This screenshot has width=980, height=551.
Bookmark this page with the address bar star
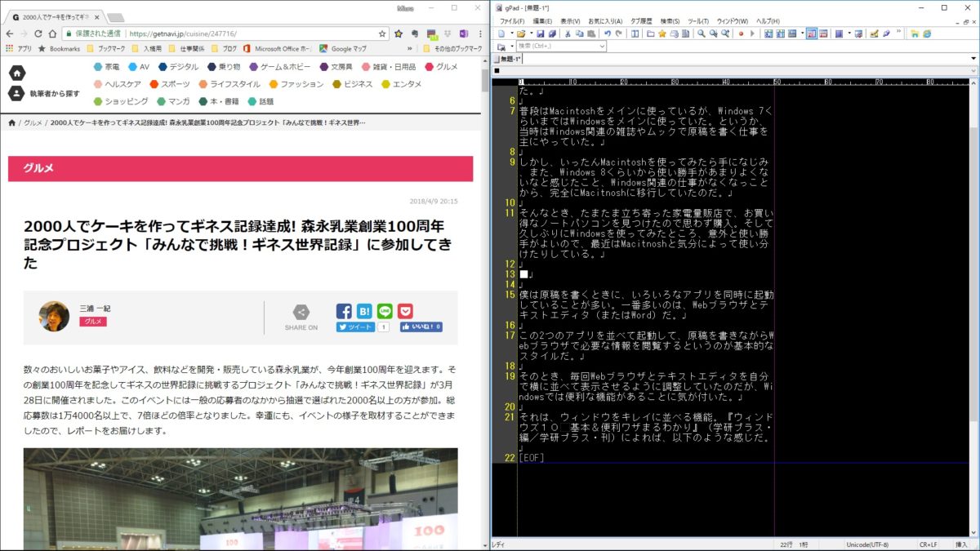pos(382,33)
